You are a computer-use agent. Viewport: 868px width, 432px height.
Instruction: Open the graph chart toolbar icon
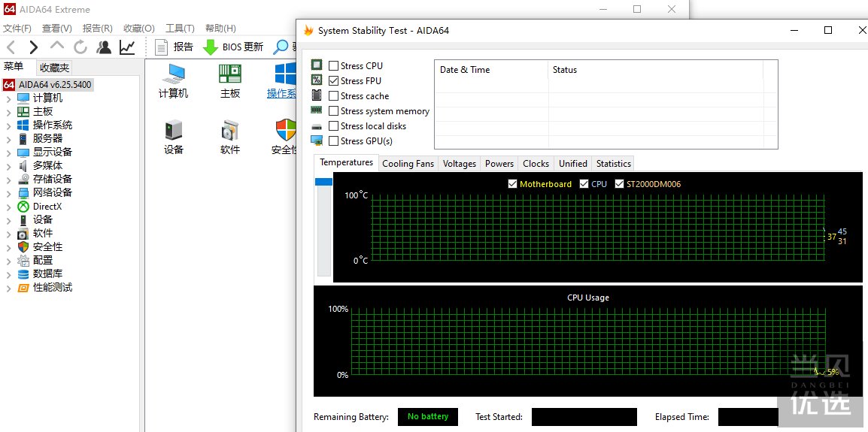click(x=127, y=47)
